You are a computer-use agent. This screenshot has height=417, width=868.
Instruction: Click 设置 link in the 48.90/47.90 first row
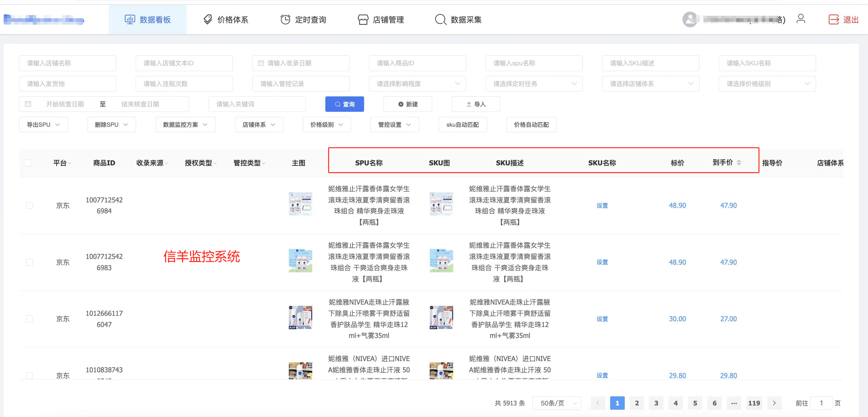click(602, 205)
